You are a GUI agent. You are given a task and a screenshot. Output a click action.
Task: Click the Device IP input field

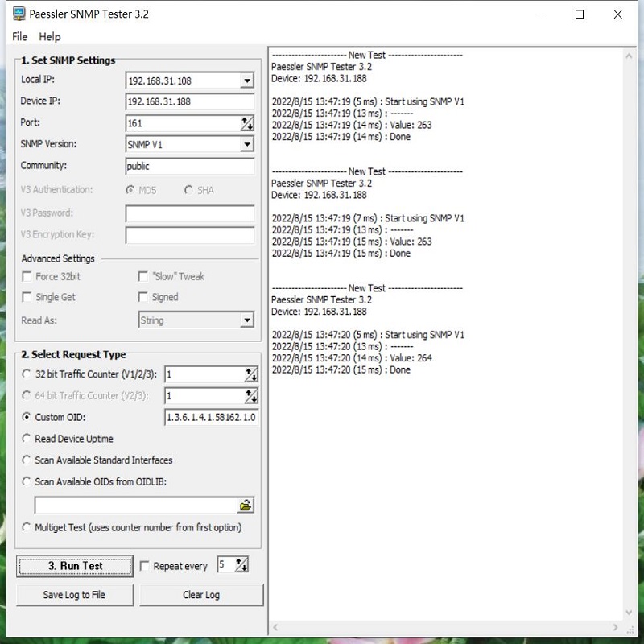click(x=190, y=101)
